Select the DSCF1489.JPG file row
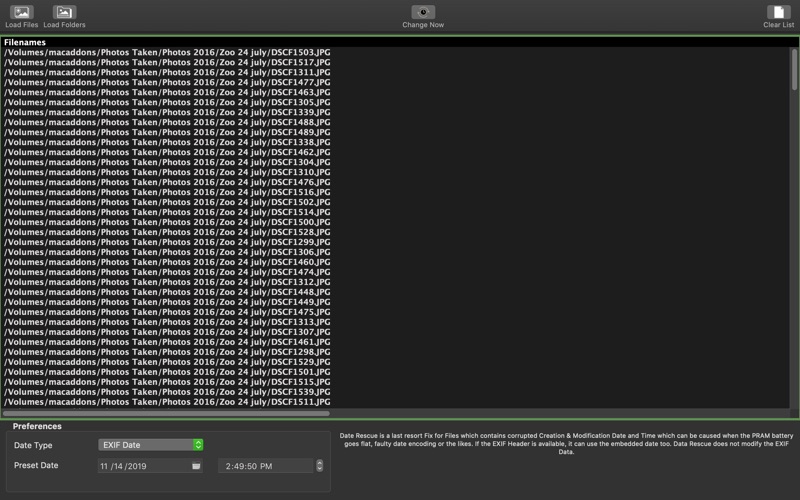 396,132
